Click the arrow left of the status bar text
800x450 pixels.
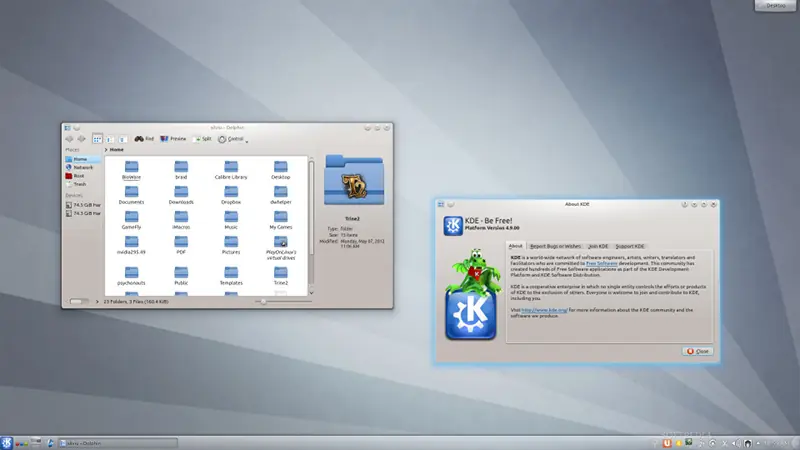[x=97, y=302]
